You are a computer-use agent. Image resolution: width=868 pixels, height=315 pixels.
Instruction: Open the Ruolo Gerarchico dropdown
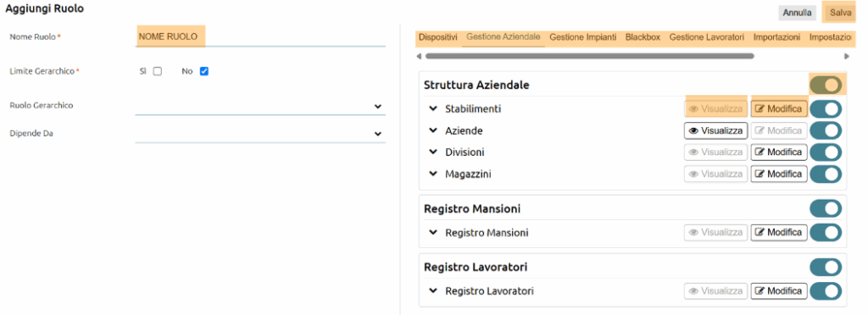coord(260,106)
